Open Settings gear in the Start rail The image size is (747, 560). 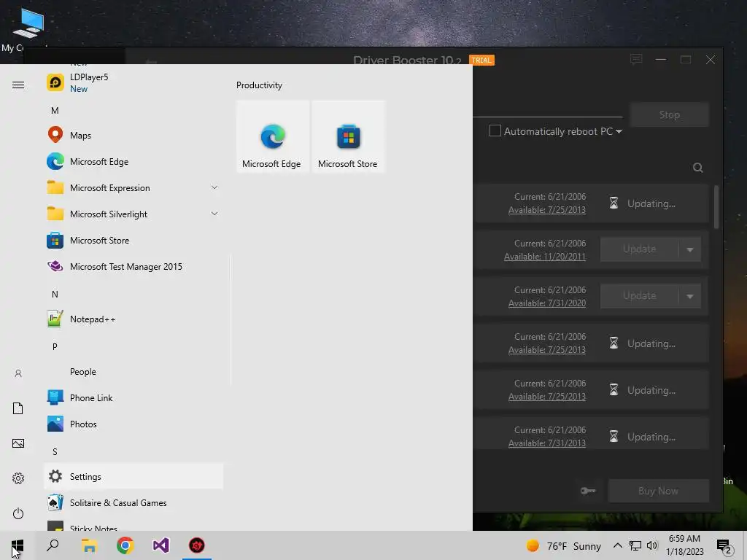click(x=18, y=478)
